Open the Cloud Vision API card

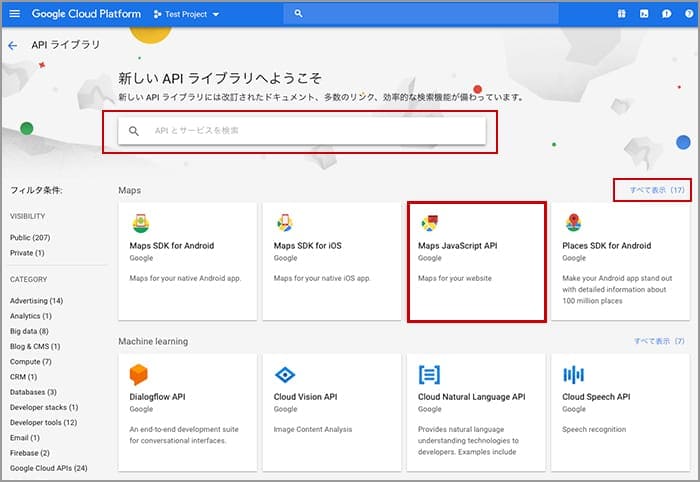tap(332, 412)
